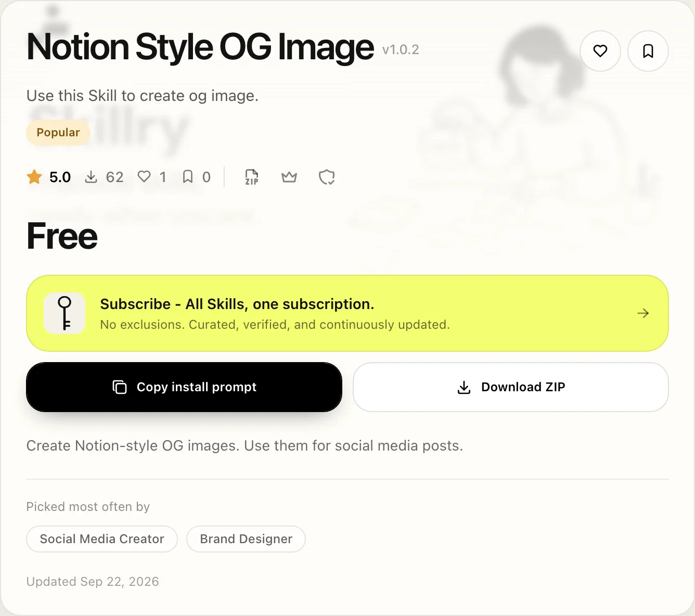Image resolution: width=695 pixels, height=616 pixels.
Task: Click the heart icon beside the 1 count
Action: click(144, 177)
